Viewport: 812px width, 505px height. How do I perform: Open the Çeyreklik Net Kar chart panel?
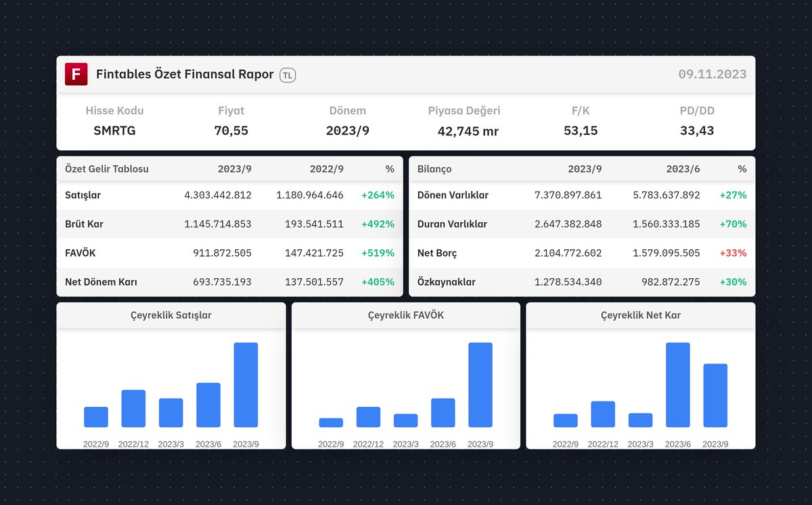tap(640, 315)
